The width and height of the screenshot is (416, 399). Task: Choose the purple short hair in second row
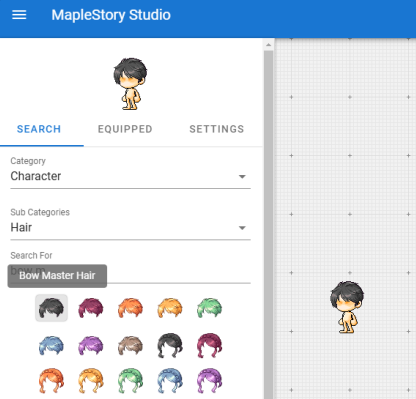tap(91, 345)
